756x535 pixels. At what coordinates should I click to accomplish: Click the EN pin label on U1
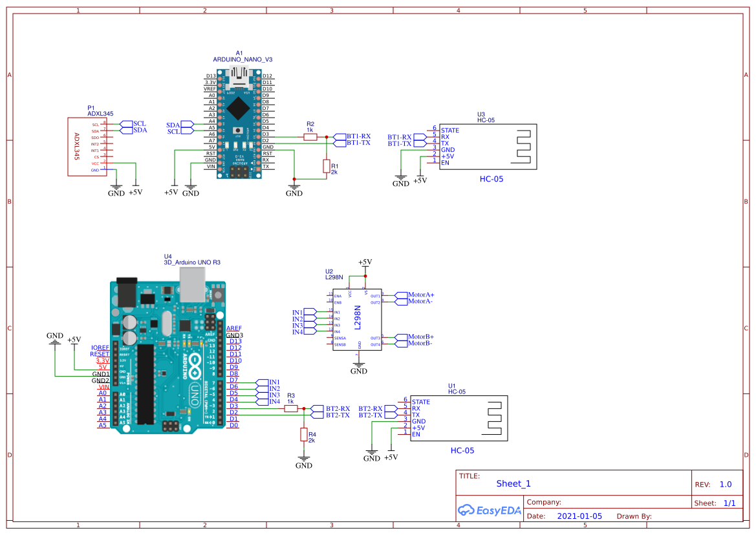click(x=416, y=434)
